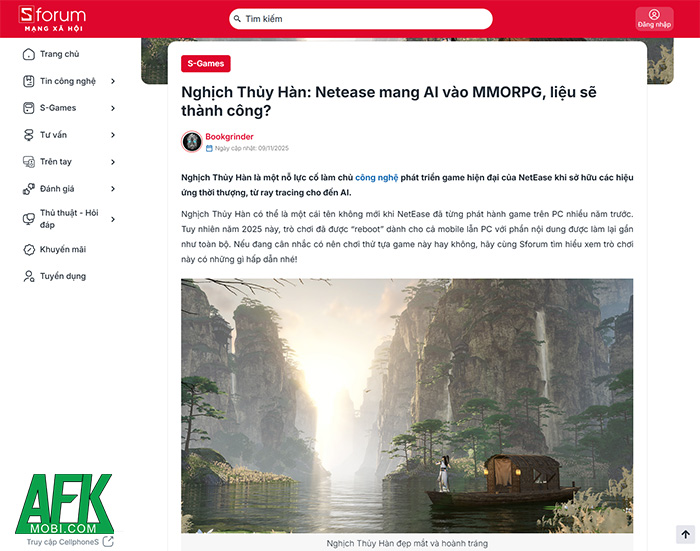
Task: Click Bookgrinder author avatar
Action: pyautogui.click(x=192, y=142)
